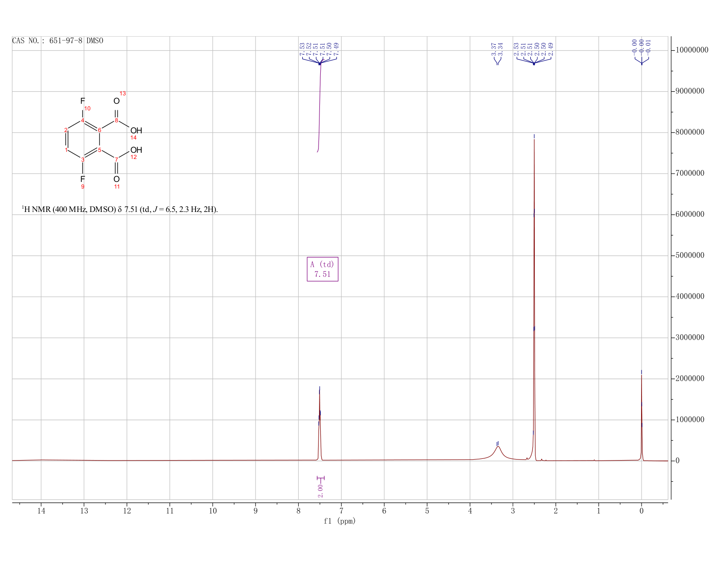The width and height of the screenshot is (728, 563).
Task: Select the 2.00 integral value label
Action: click(x=320, y=490)
